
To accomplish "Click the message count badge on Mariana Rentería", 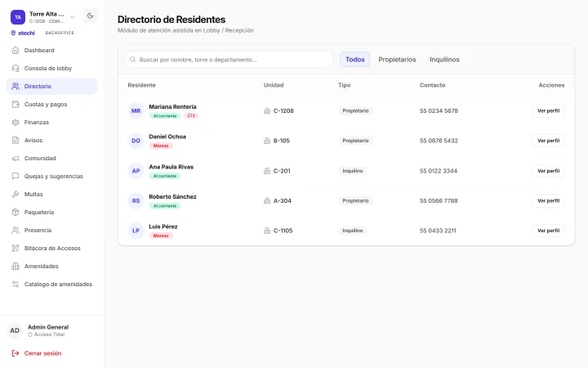I will click(191, 116).
